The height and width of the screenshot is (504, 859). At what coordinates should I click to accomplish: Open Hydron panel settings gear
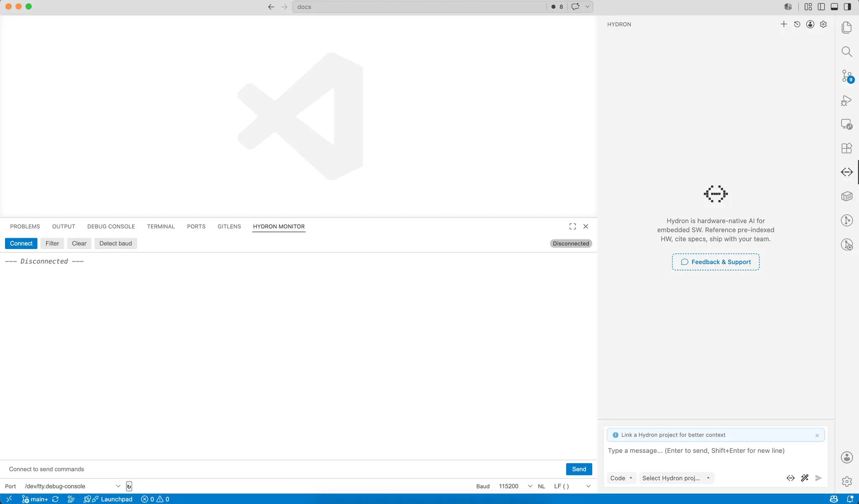pyautogui.click(x=823, y=24)
